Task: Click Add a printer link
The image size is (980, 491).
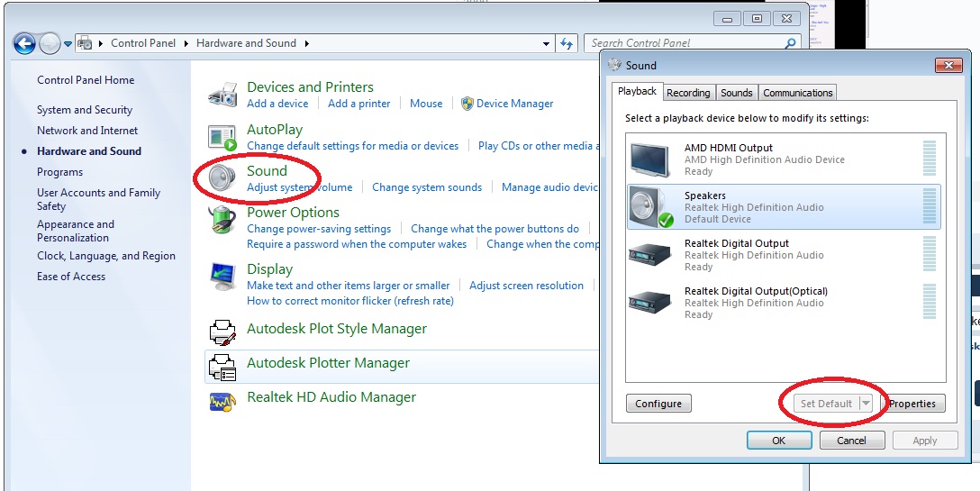Action: (x=358, y=104)
